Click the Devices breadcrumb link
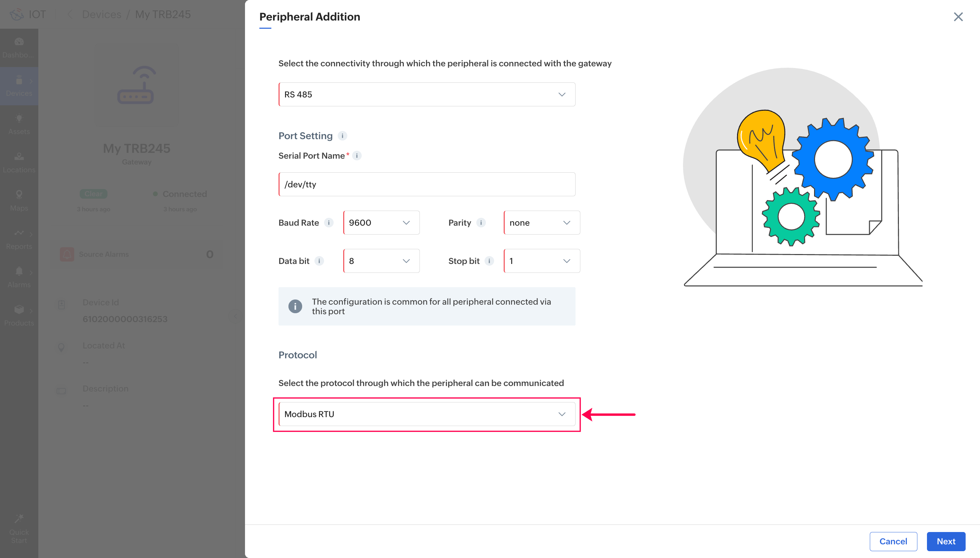Viewport: 980px width, 558px height. (x=102, y=15)
